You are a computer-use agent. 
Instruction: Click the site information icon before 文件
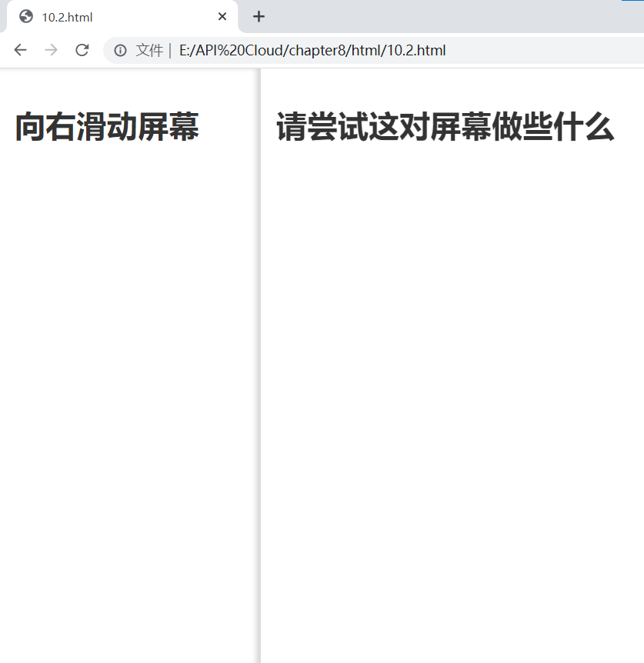(119, 50)
